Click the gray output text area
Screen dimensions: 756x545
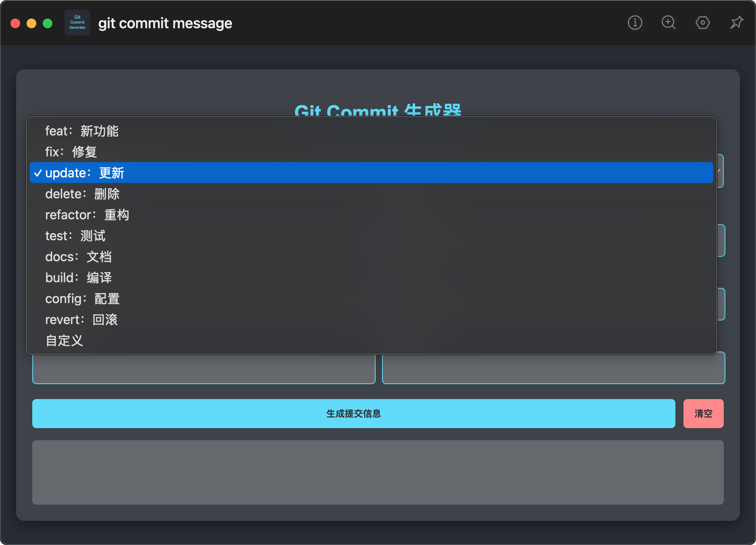pos(378,472)
